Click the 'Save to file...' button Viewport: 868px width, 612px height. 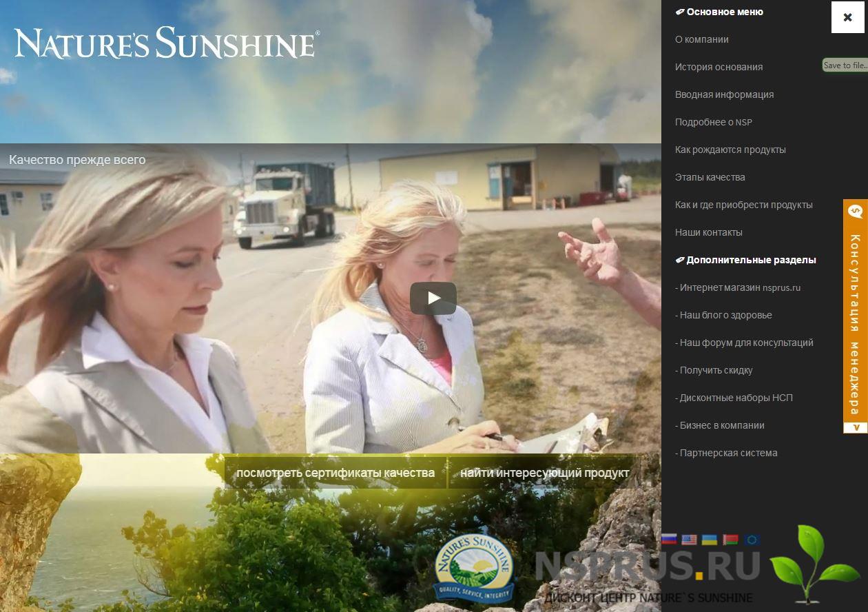click(845, 65)
